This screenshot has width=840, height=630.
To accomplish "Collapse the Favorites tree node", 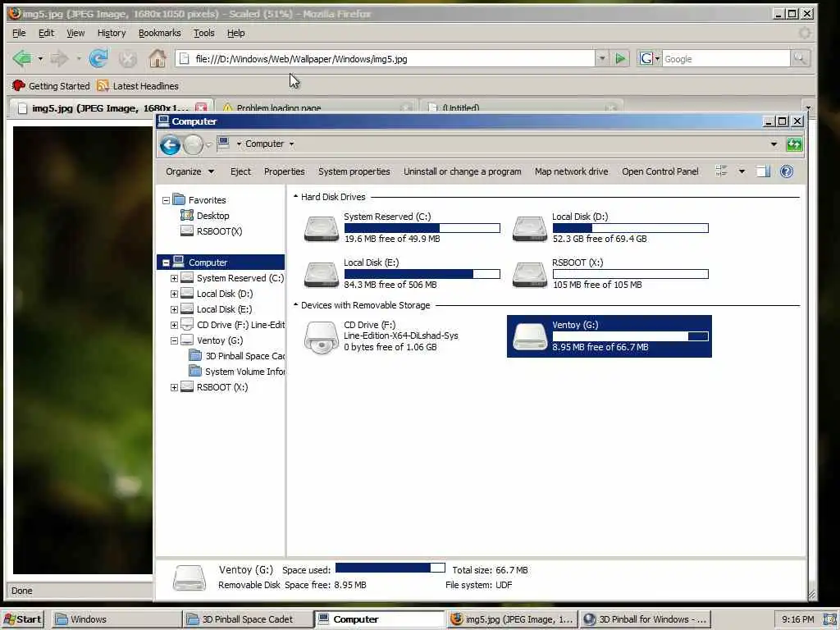I will point(166,200).
